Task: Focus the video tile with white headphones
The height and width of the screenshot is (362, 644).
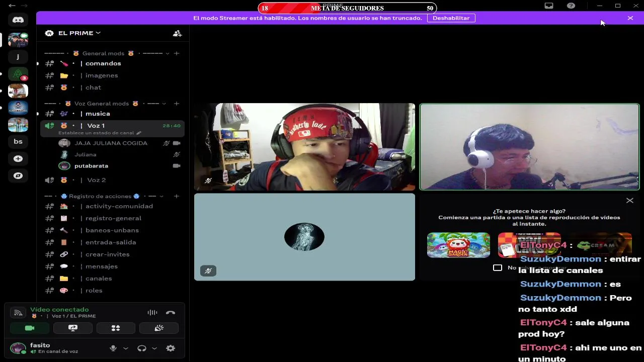Action: coord(529,147)
